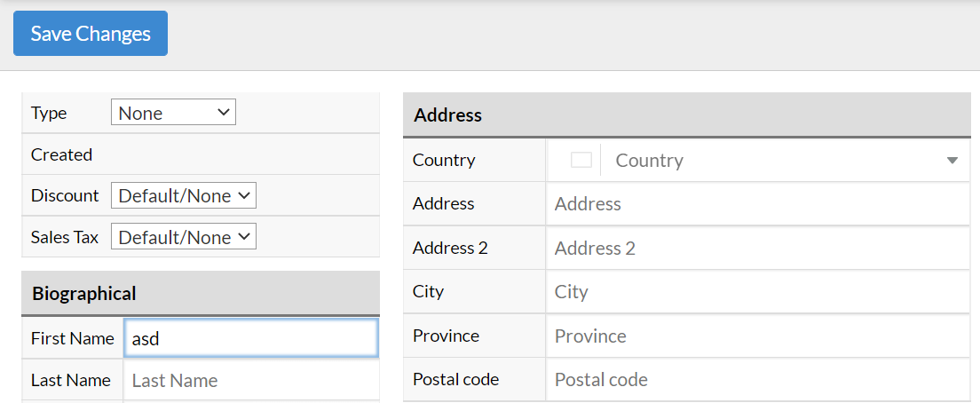Select the Country combo box placeholder
Image resolution: width=980 pixels, height=403 pixels.
pyautogui.click(x=650, y=161)
